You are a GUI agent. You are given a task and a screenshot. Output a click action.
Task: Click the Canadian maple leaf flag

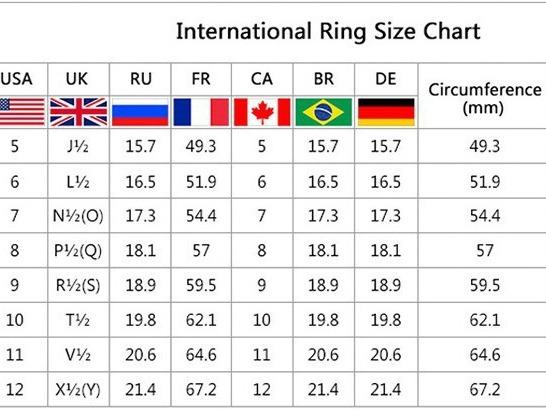[x=262, y=112]
